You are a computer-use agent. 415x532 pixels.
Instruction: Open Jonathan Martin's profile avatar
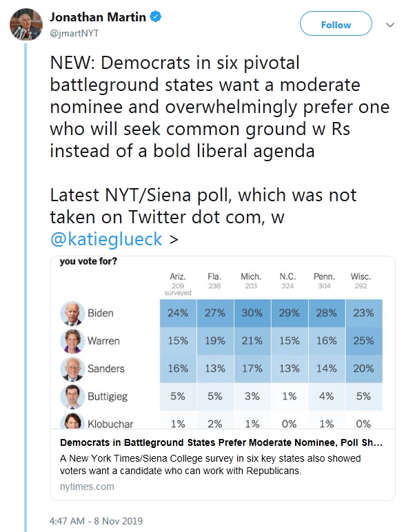pyautogui.click(x=26, y=24)
